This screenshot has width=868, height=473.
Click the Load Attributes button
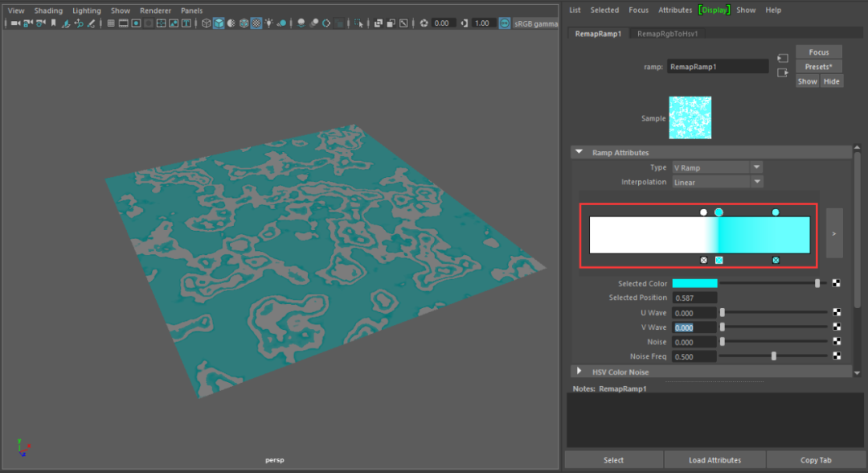(714, 459)
